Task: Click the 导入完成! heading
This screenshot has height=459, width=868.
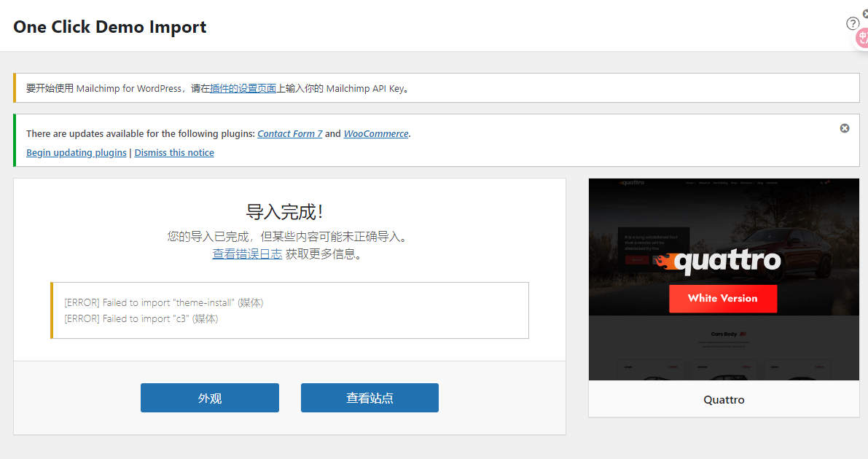Action: tap(284, 211)
